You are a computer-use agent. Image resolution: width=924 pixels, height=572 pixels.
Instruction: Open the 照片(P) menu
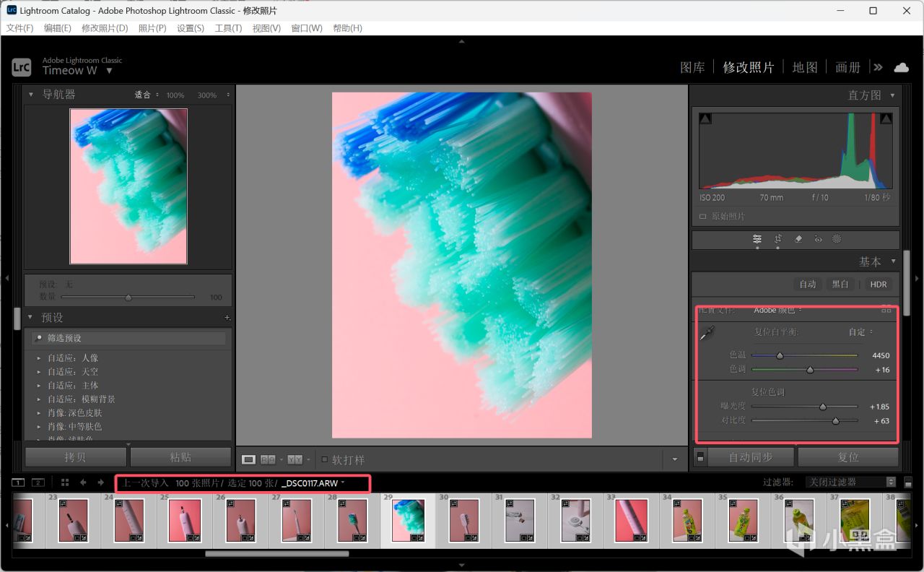152,28
